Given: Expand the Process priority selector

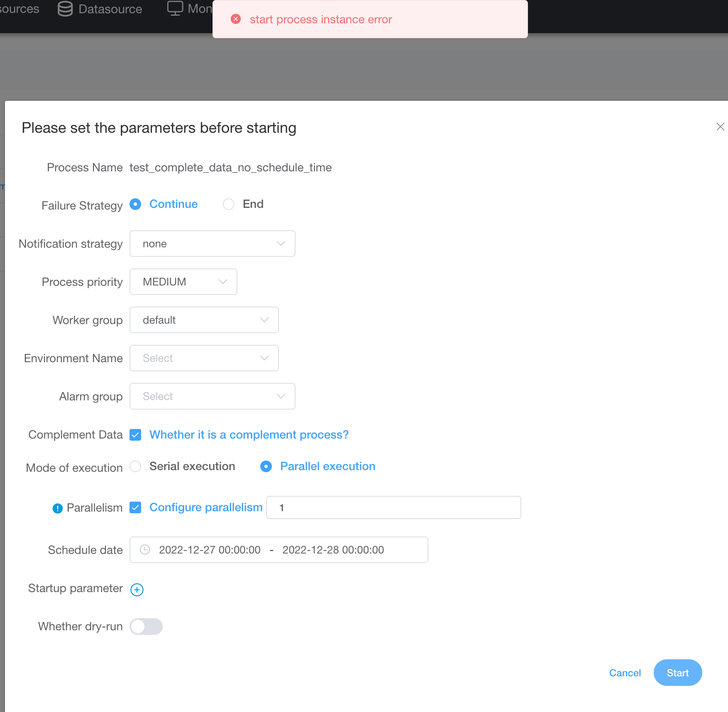Looking at the screenshot, I should coord(183,282).
